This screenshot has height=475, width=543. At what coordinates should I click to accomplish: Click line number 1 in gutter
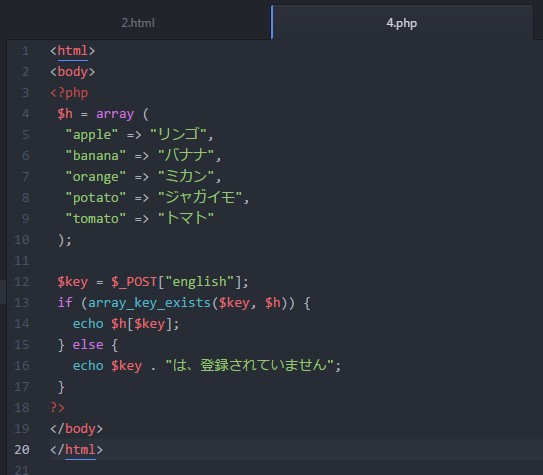25,51
